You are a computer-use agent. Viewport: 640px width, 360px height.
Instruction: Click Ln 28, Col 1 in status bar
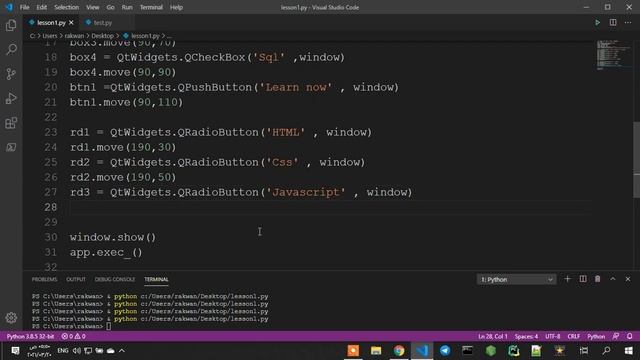tap(493, 336)
